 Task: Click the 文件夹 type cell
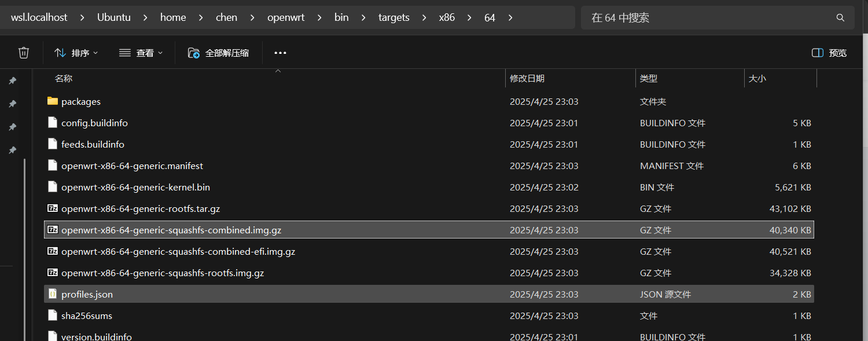tap(653, 102)
